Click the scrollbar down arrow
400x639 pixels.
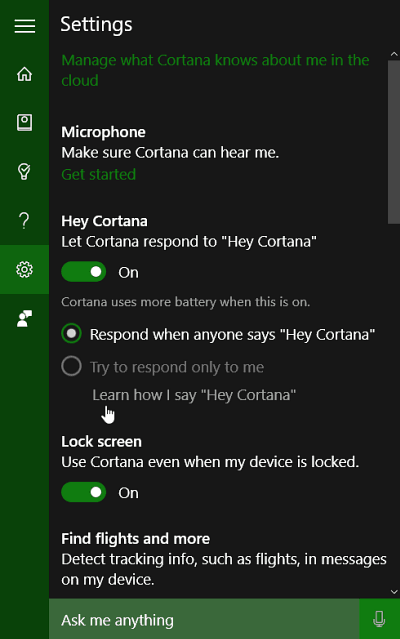click(394, 592)
